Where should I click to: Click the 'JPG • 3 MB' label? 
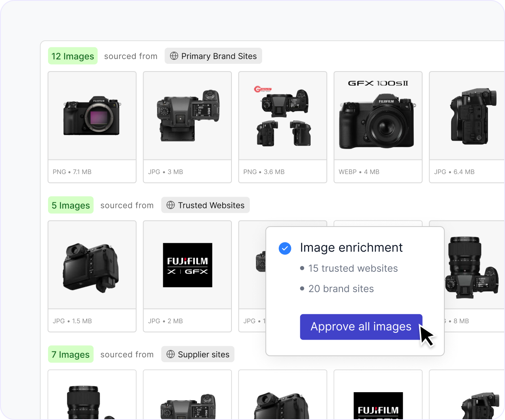tap(166, 172)
